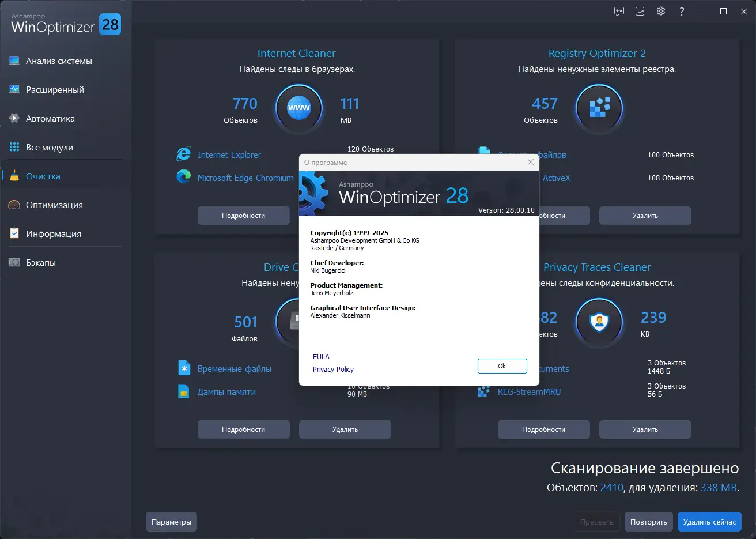Click the broom icon beside Очистка
Screen dimensions: 756x539
[14, 176]
